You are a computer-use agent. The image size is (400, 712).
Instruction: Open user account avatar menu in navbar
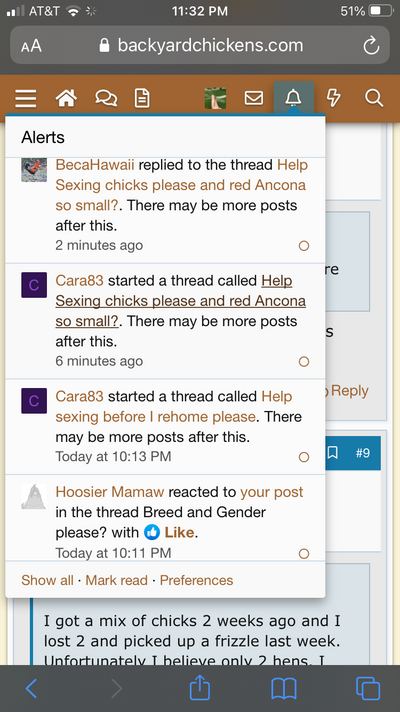(215, 98)
